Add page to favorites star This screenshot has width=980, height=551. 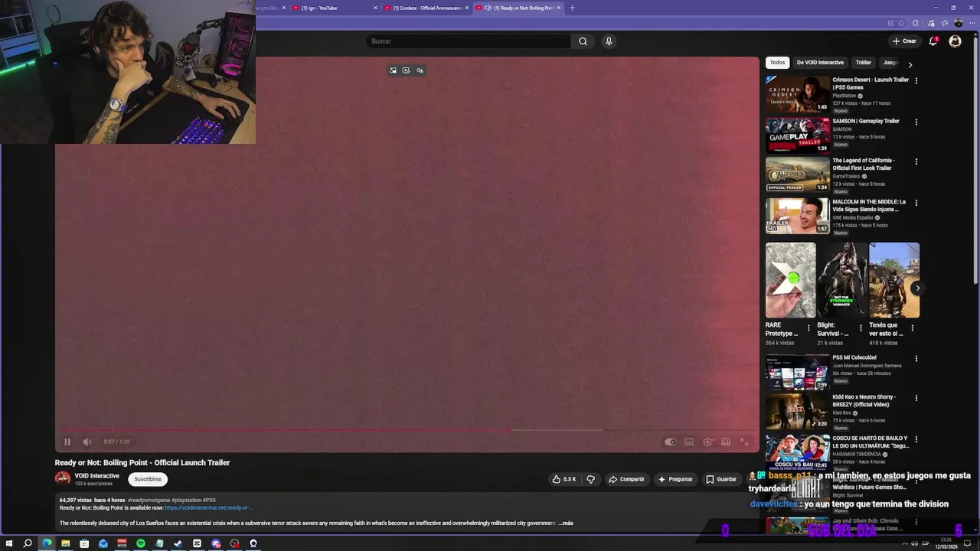click(x=903, y=23)
